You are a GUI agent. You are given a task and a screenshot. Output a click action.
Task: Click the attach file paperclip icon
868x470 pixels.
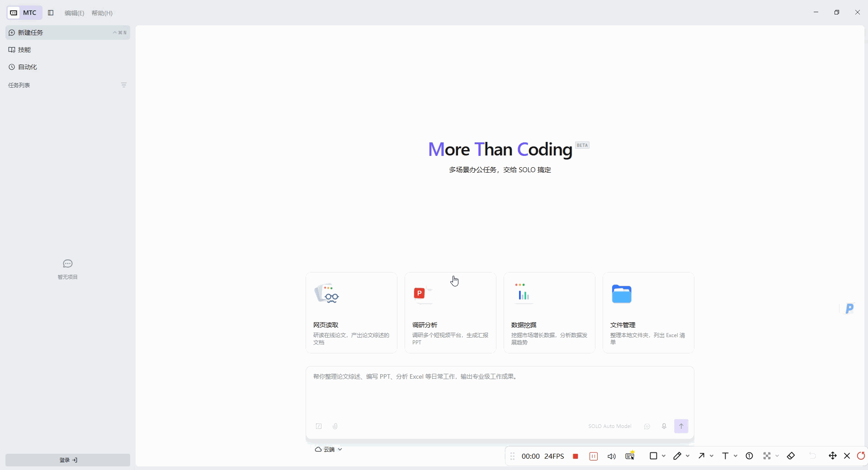click(x=335, y=426)
